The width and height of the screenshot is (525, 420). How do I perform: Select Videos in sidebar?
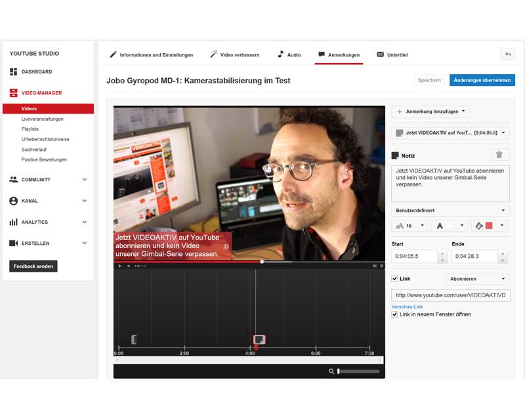coord(48,108)
